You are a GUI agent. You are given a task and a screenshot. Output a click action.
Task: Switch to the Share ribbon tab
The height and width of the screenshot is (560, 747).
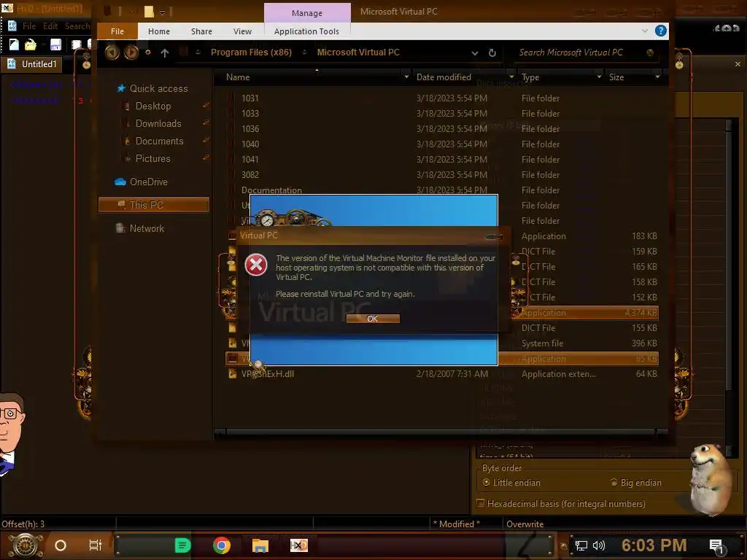tap(201, 31)
